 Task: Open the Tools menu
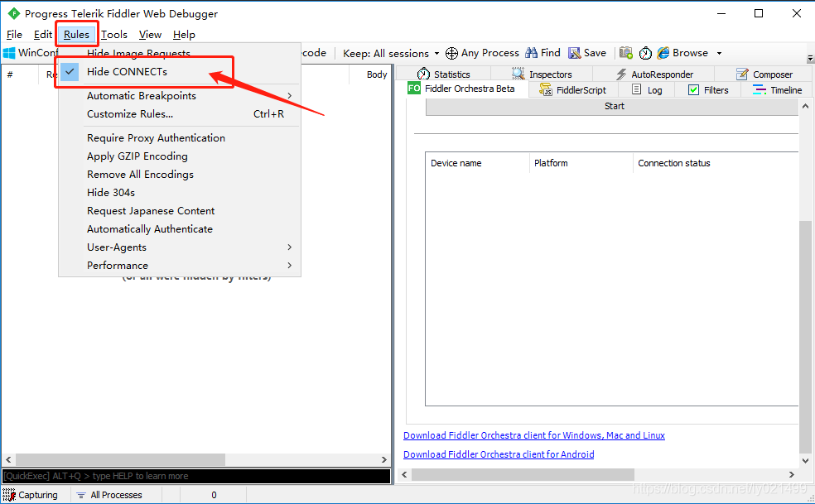113,34
